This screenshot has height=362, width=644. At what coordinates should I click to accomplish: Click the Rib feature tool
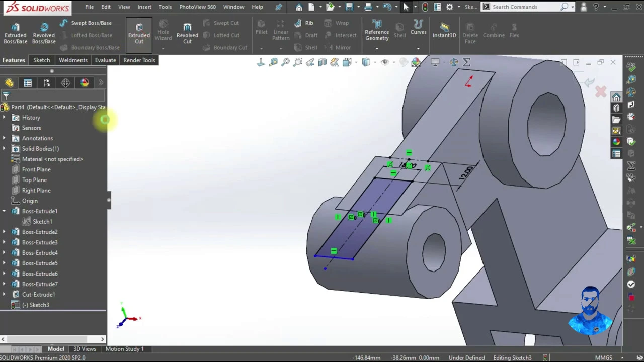(303, 23)
